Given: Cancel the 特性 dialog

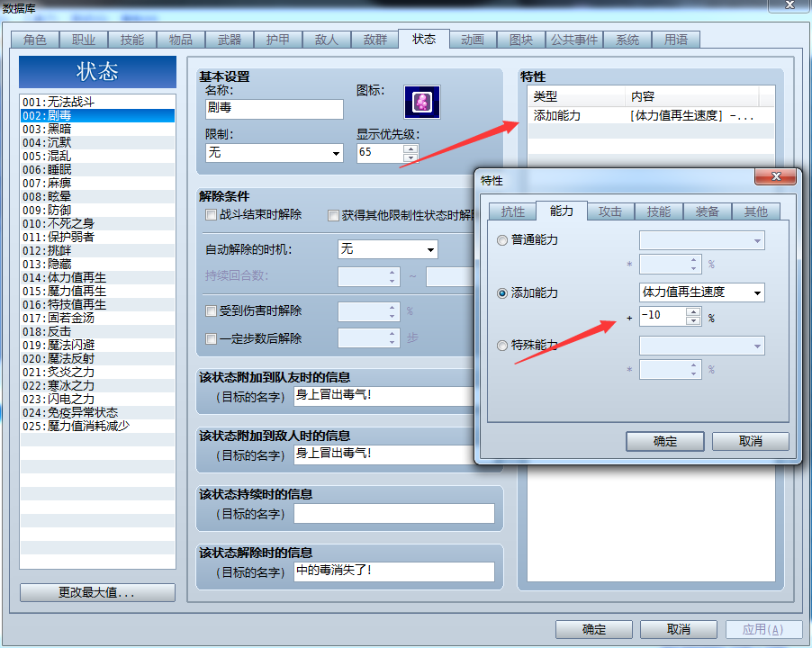Looking at the screenshot, I should (x=751, y=442).
